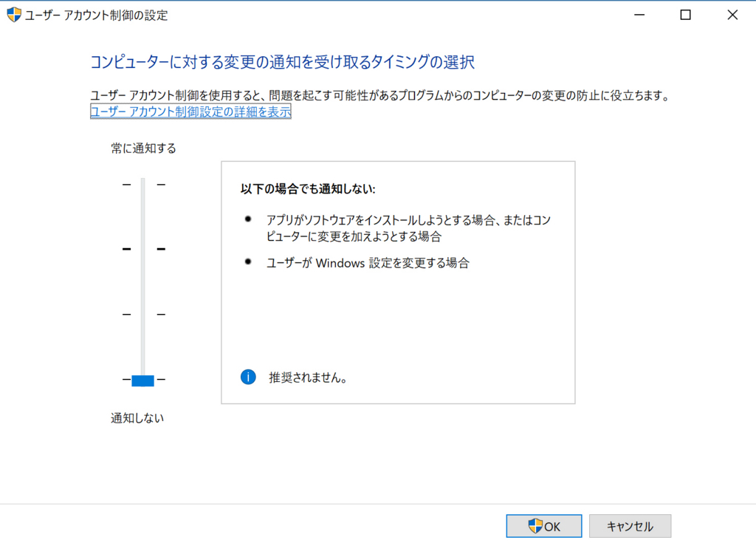The height and width of the screenshot is (560, 756).
Task: Click the UAC shield icon in title bar
Action: 14,15
